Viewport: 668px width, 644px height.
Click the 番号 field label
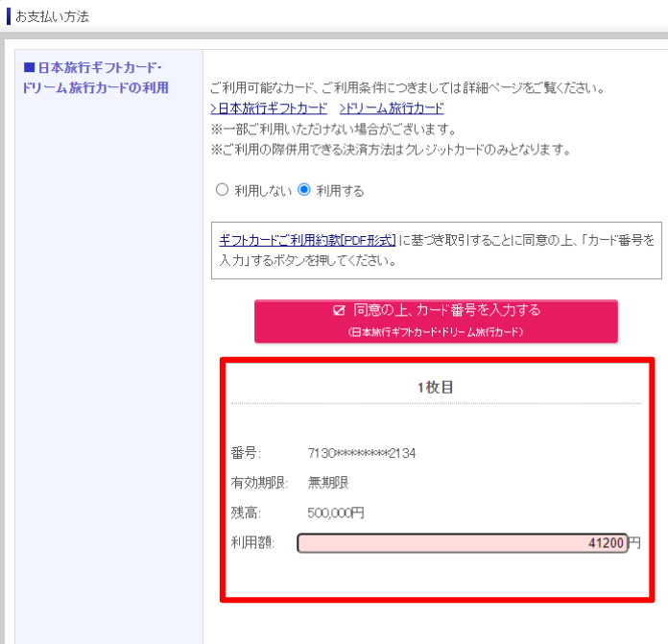(245, 452)
